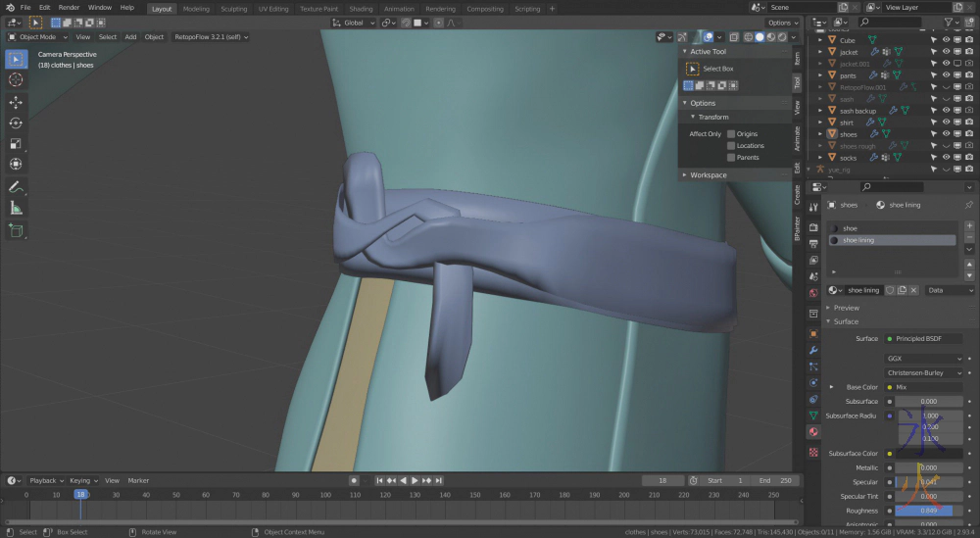Screen dimensions: 980x538
Task: Select the Measure tool
Action: click(x=16, y=208)
